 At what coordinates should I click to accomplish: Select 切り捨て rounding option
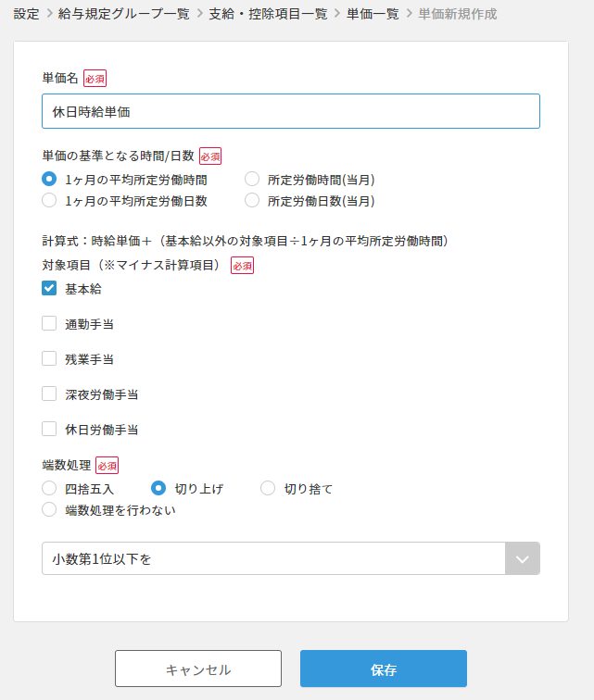tap(269, 488)
